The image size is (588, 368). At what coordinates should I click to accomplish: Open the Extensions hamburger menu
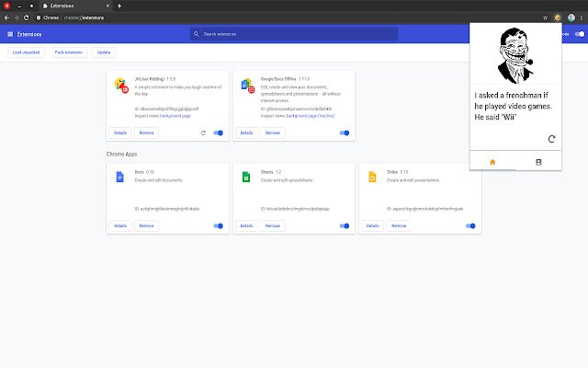tap(10, 34)
